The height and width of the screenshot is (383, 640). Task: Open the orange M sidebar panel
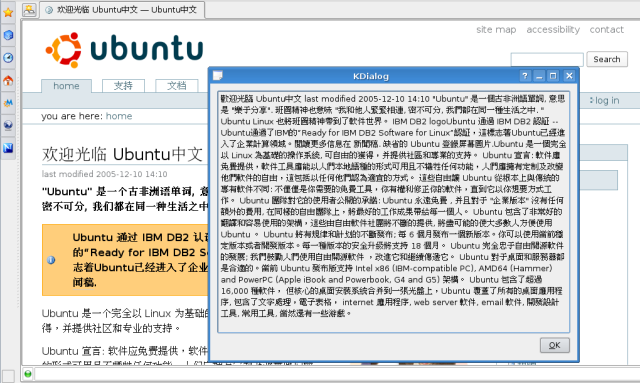coord(8,103)
